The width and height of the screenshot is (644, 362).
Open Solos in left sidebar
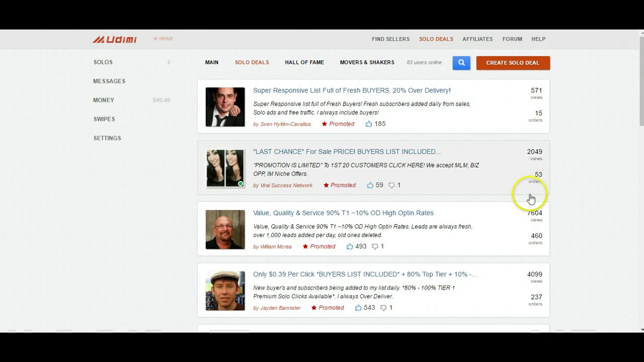(x=103, y=62)
